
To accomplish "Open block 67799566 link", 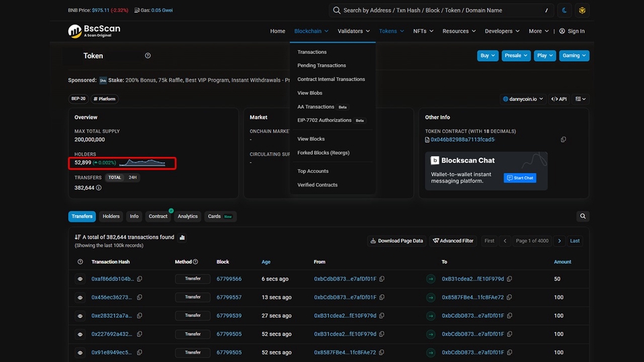I will pyautogui.click(x=229, y=279).
